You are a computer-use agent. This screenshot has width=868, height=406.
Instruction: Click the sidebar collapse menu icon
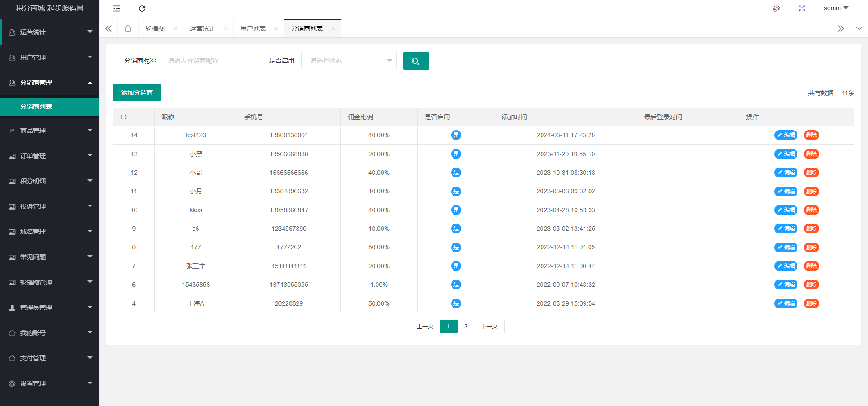pyautogui.click(x=117, y=9)
